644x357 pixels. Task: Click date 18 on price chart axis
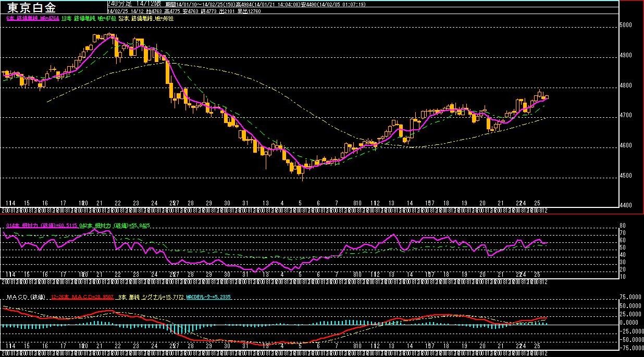(447, 202)
